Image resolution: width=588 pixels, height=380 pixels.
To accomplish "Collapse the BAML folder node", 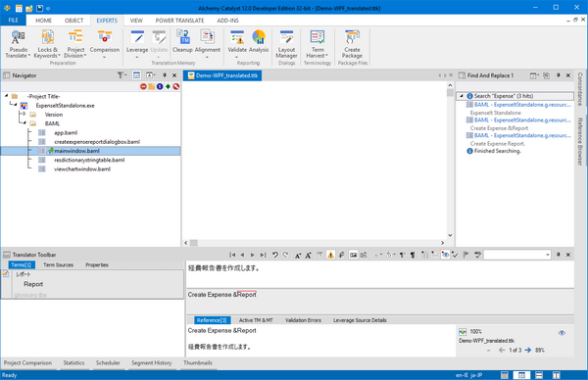I will 24,123.
